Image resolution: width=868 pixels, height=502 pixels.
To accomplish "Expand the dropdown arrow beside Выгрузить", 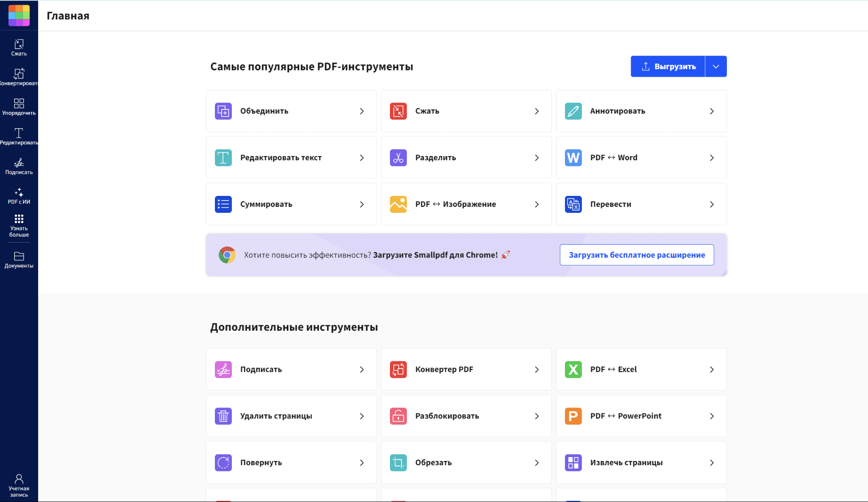I will click(716, 67).
